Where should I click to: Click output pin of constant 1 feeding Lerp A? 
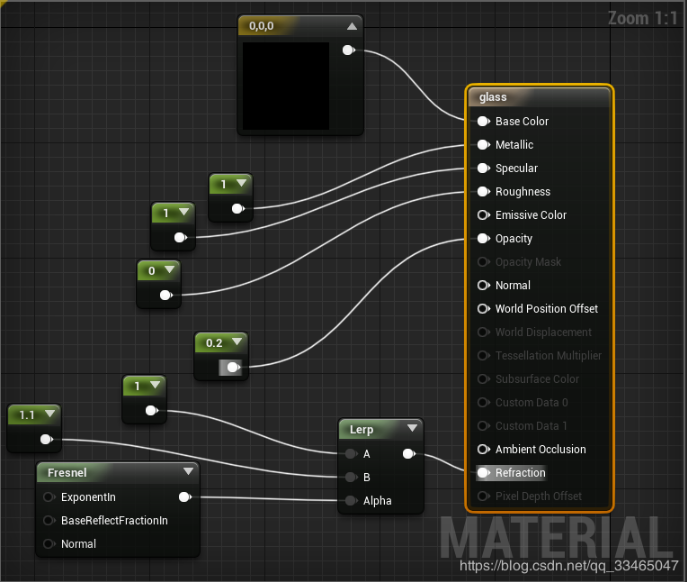[151, 411]
